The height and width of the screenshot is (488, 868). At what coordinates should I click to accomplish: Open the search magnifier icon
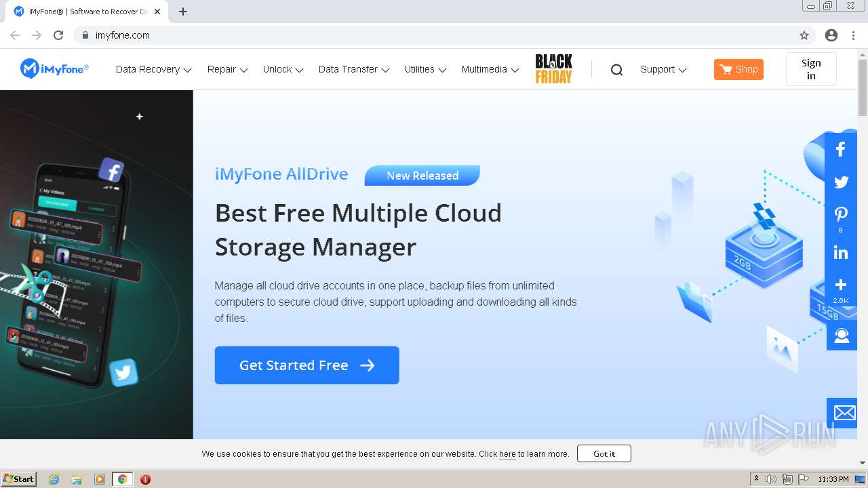(x=616, y=70)
